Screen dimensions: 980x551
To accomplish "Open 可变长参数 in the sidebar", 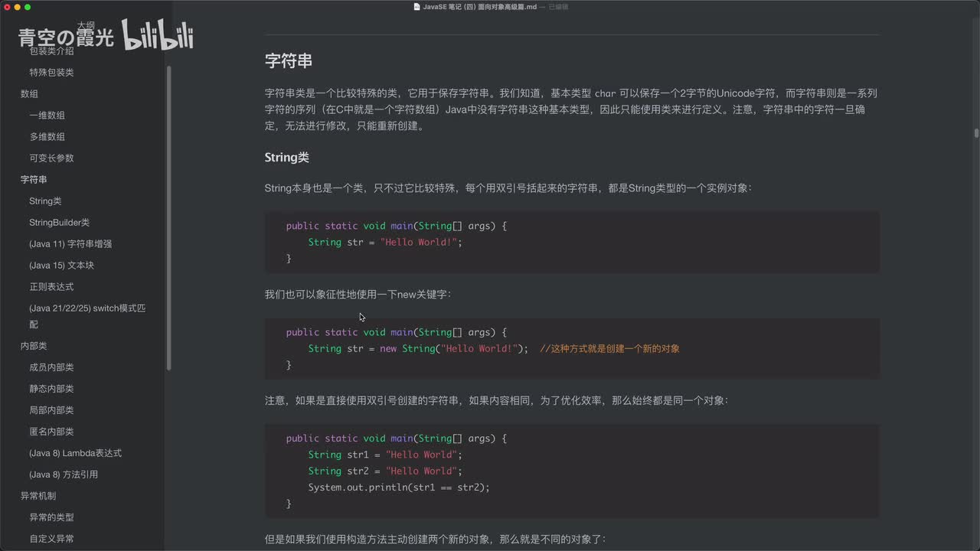I will click(x=51, y=158).
